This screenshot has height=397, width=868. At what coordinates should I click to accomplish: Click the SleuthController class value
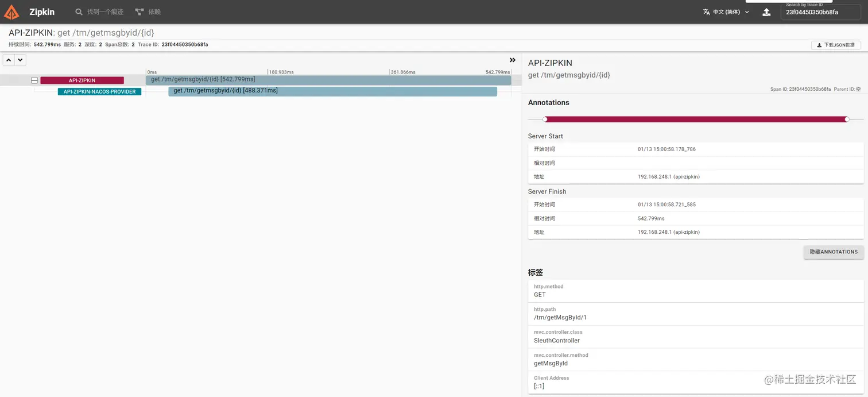[557, 341]
